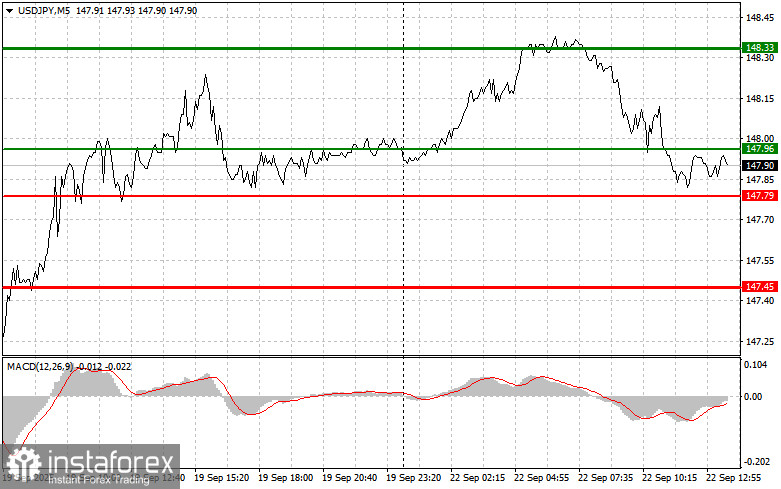Click the MACD scale value 0.104
This screenshot has width=781, height=489.
756,365
